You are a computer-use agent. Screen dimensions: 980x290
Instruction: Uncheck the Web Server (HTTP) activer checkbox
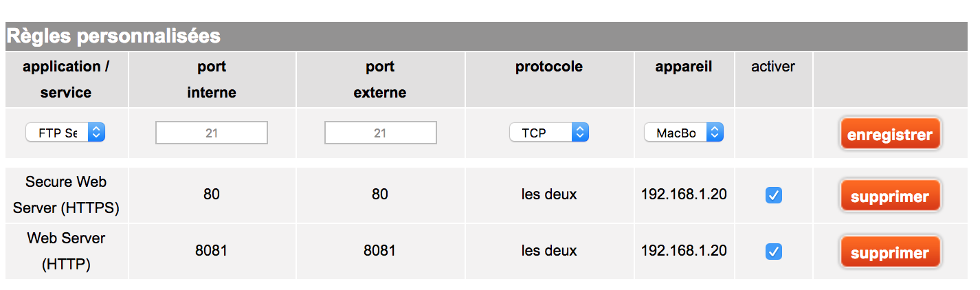[773, 252]
